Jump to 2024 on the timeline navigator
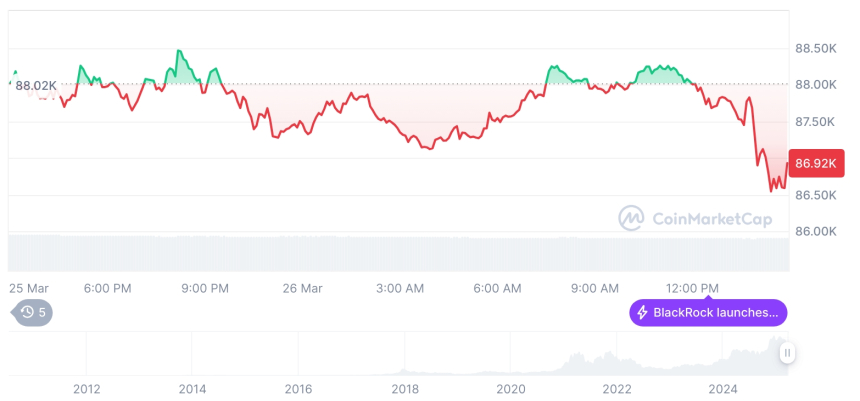The width and height of the screenshot is (860, 401). pyautogui.click(x=722, y=389)
